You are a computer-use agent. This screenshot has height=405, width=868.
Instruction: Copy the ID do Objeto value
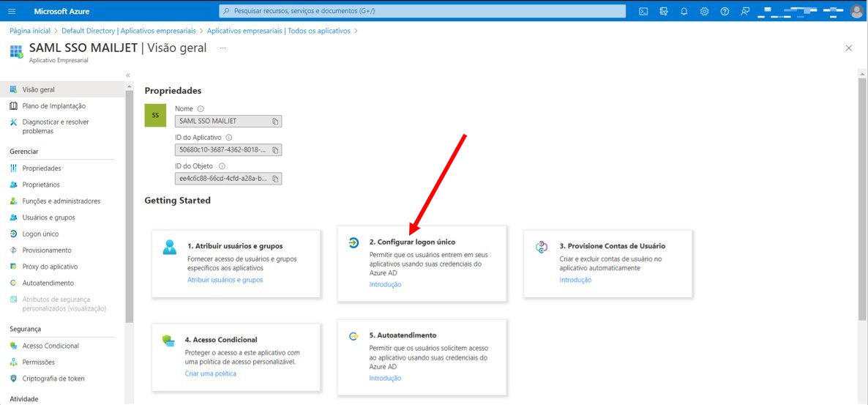[275, 179]
